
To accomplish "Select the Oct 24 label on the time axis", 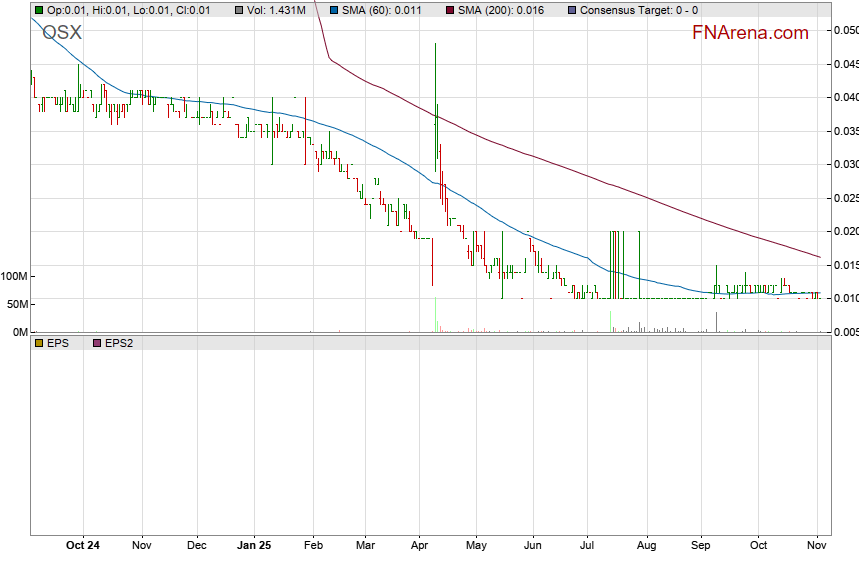I will pos(83,546).
